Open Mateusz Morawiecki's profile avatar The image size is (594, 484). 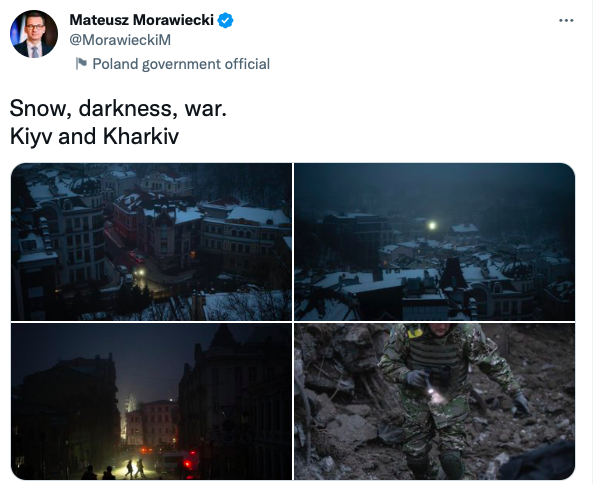pyautogui.click(x=34, y=34)
